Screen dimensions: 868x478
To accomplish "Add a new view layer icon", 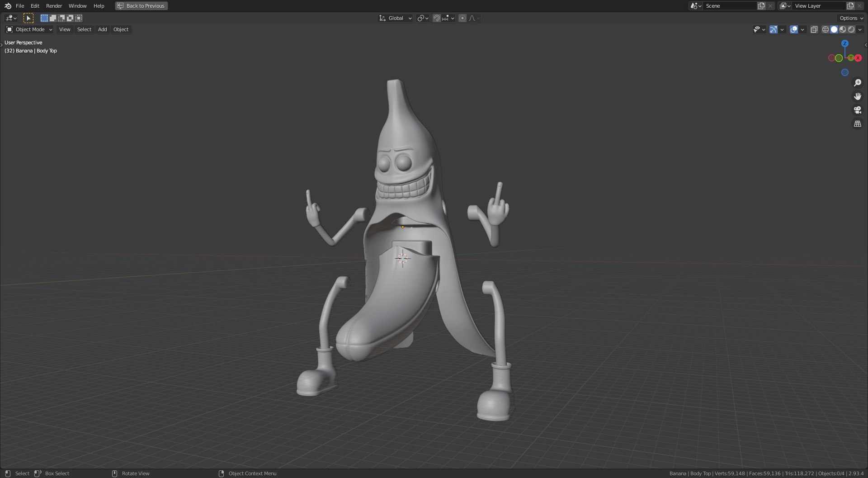I will 850,6.
